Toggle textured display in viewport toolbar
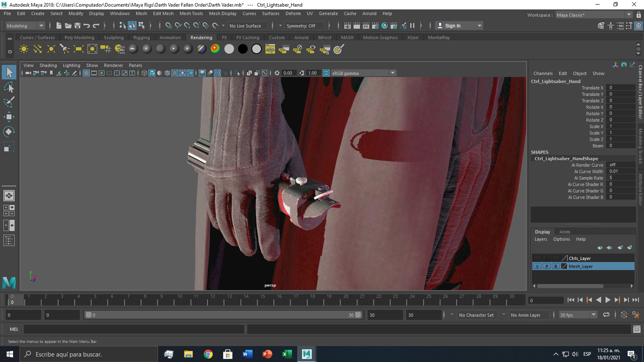Viewport: 644px width, 362px height. [x=175, y=73]
